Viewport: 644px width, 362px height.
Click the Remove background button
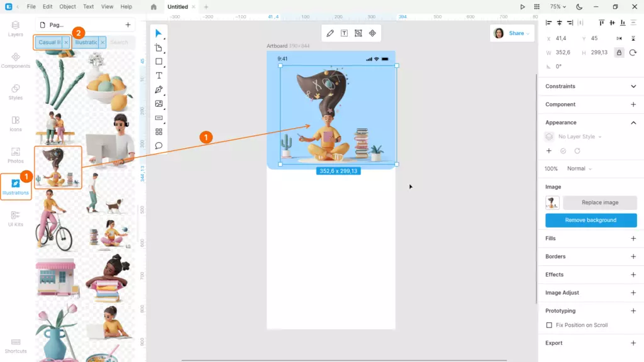coord(591,220)
